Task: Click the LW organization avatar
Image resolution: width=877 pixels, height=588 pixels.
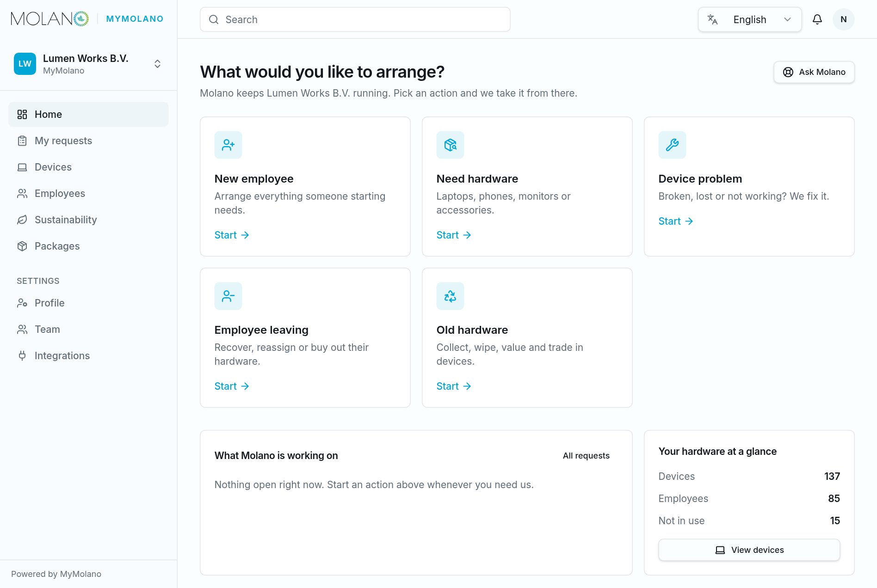Action: 25,64
